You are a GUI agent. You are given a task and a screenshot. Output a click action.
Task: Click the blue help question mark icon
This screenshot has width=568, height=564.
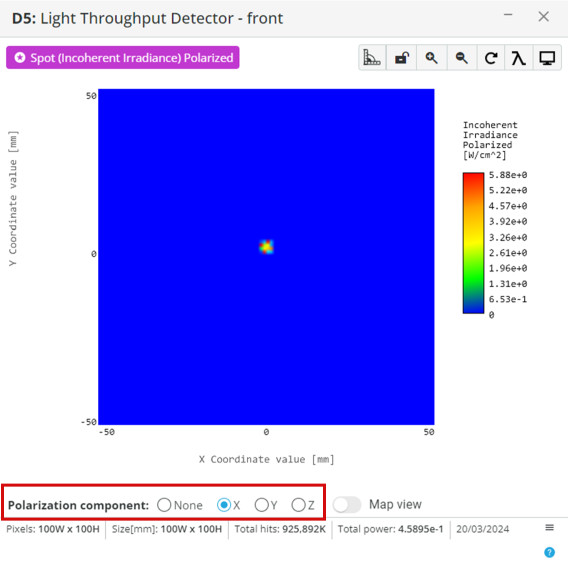click(549, 552)
